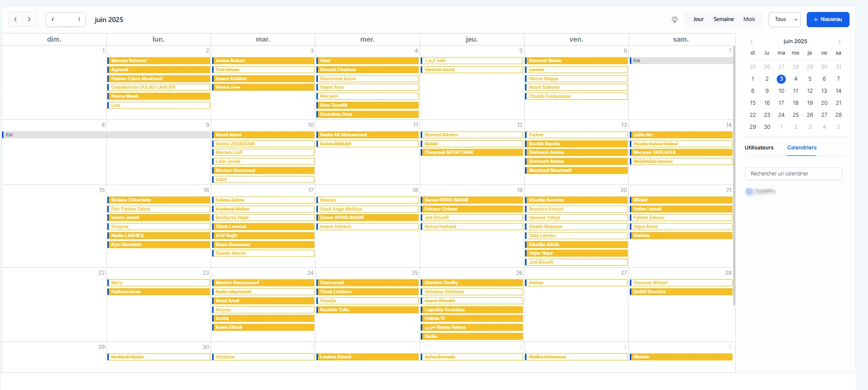Viewport: 868px width, 390px height.
Task: Click the mini calendar previous month arrow
Action: point(751,42)
